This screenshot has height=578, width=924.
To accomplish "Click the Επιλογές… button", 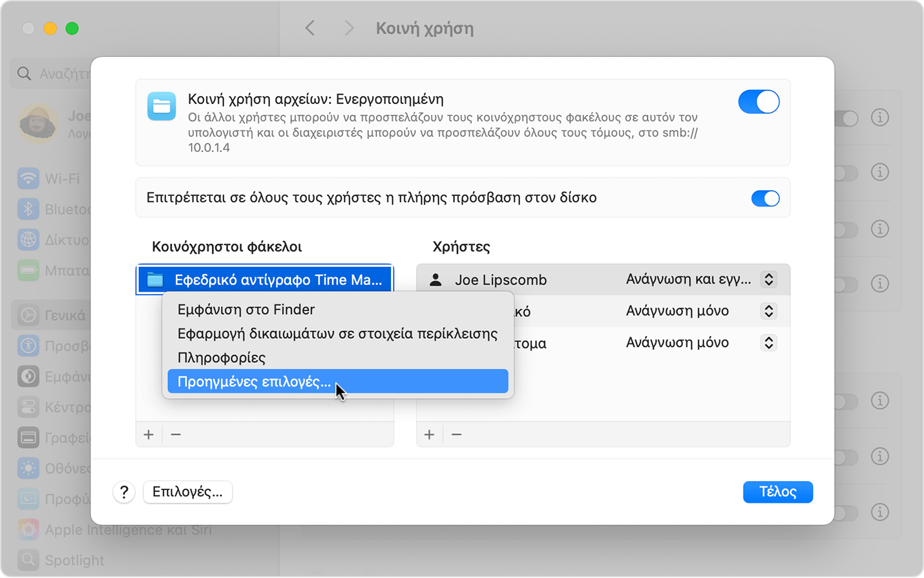I will point(187,492).
